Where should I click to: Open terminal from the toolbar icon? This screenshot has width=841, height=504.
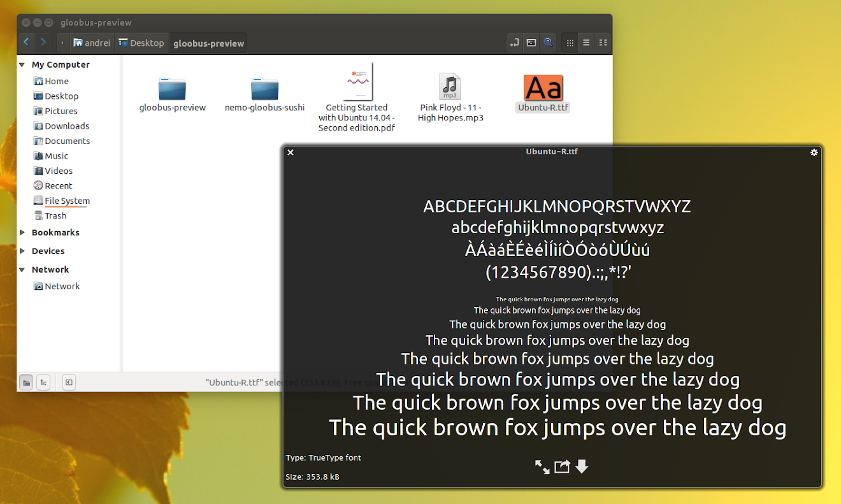click(531, 43)
